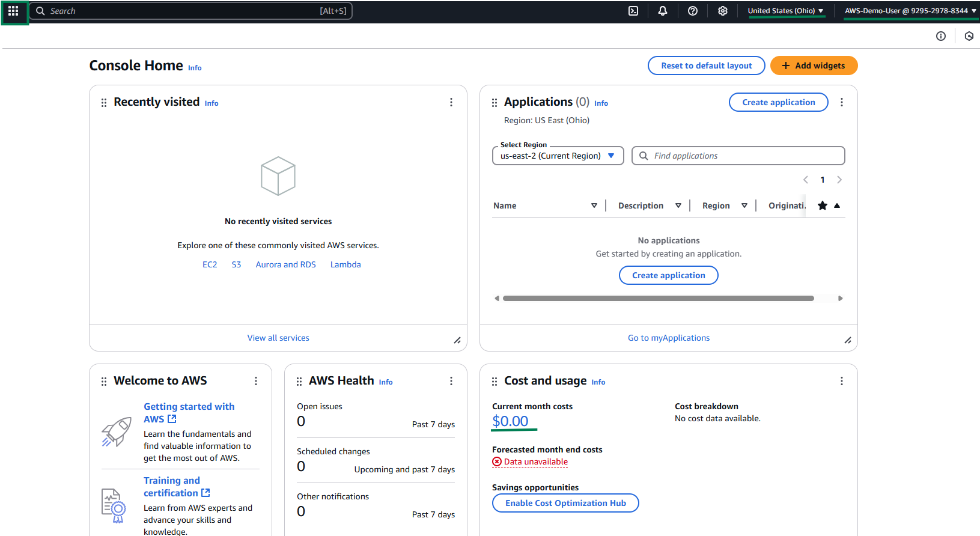Go to the previous applications page arrow
The width and height of the screenshot is (980, 536).
coord(806,180)
